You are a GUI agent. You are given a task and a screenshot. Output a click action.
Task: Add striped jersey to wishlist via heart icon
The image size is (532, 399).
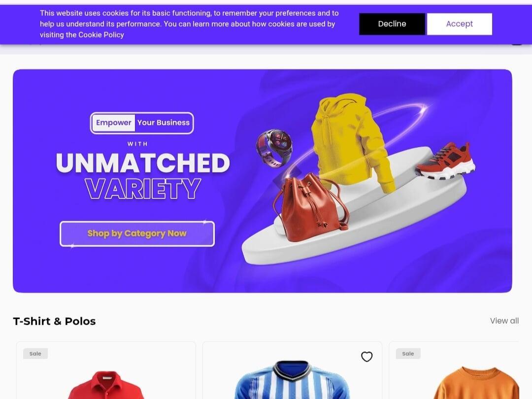pyautogui.click(x=366, y=357)
